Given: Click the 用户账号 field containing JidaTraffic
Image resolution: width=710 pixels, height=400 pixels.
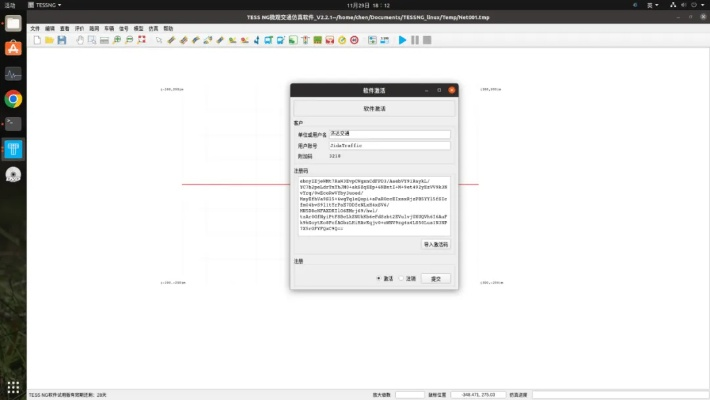Looking at the screenshot, I should pos(389,145).
